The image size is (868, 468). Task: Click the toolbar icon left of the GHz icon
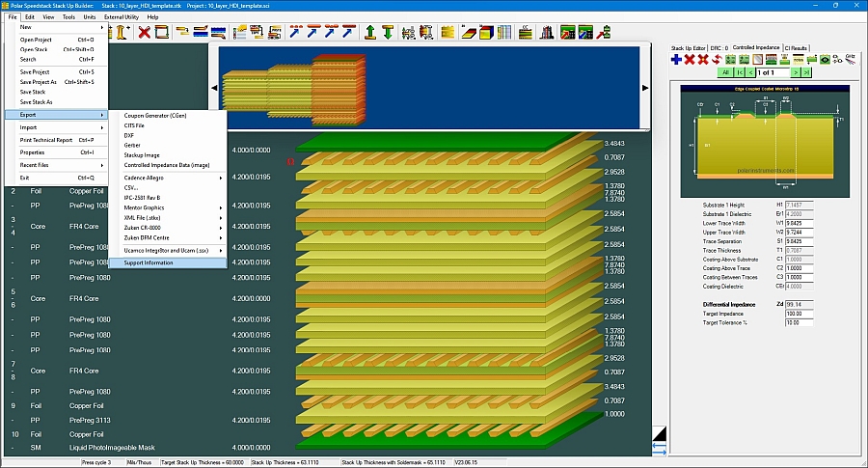tap(837, 59)
